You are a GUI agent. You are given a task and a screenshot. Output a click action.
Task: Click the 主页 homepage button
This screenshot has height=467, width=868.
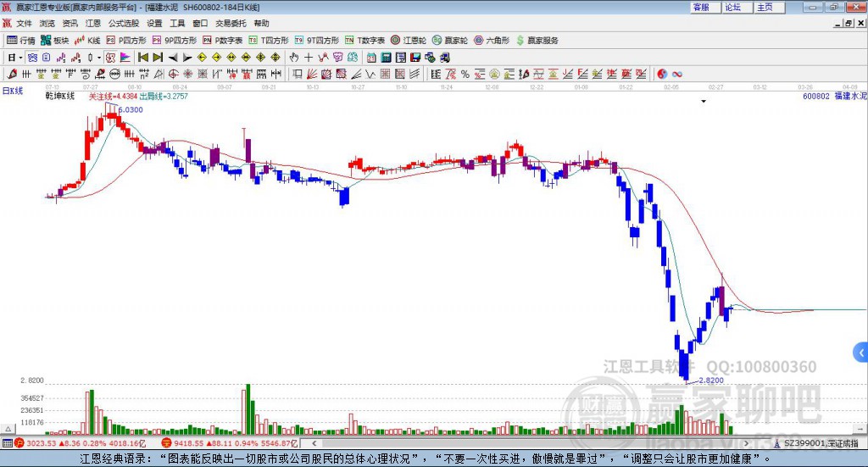pyautogui.click(x=770, y=7)
